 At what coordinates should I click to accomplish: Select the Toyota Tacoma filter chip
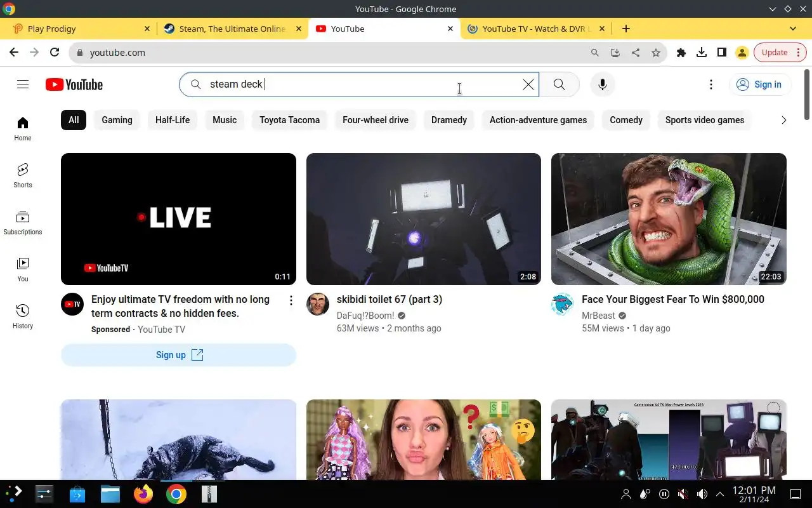coord(289,120)
